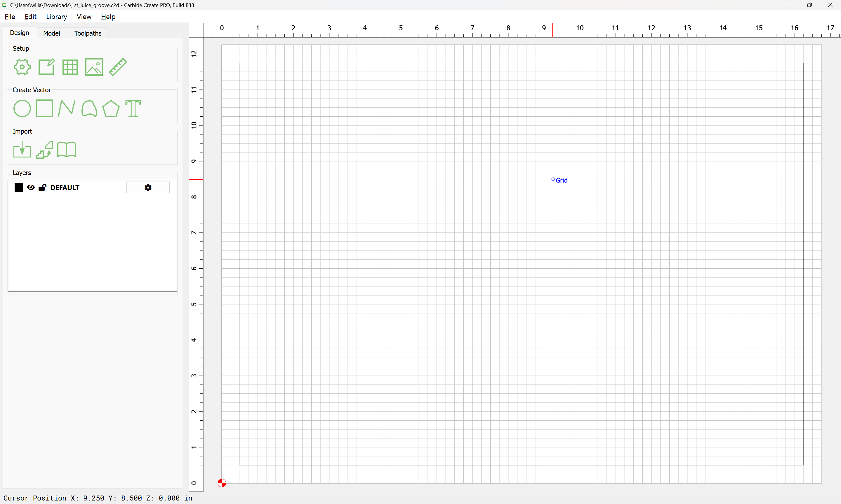Select the Circle vector tool

[x=22, y=109]
